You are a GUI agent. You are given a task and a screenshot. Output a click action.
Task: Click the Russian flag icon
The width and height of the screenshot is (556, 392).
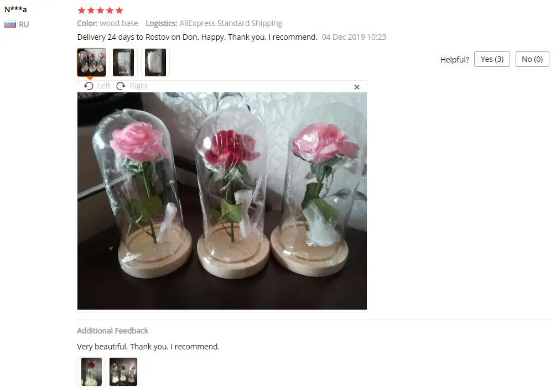(11, 24)
